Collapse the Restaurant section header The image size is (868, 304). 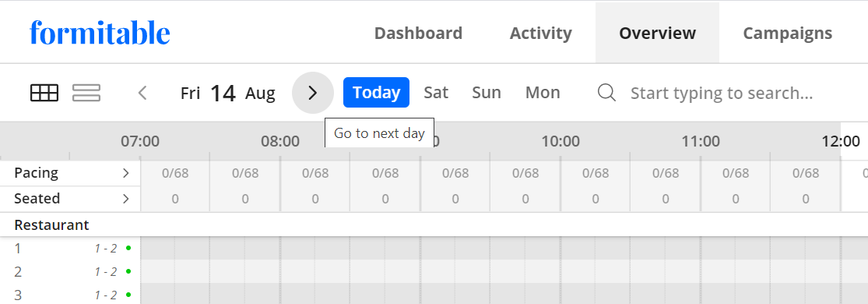pos(51,225)
